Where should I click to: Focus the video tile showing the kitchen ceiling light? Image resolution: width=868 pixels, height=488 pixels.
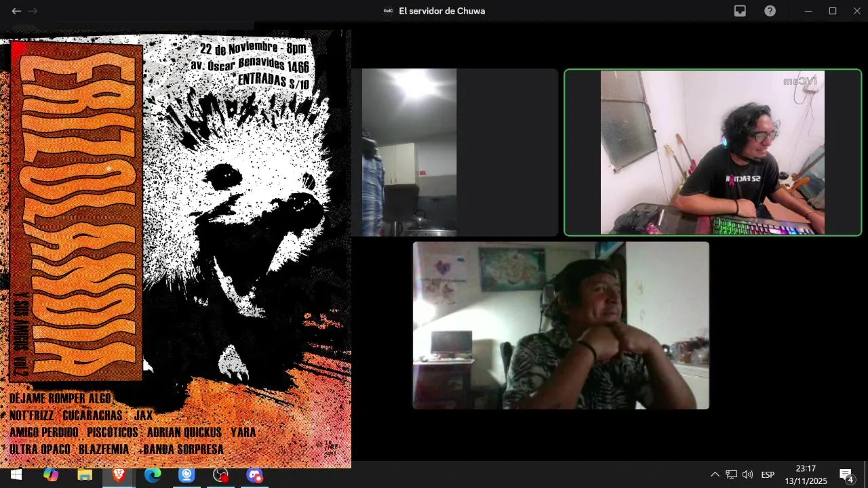pos(454,152)
